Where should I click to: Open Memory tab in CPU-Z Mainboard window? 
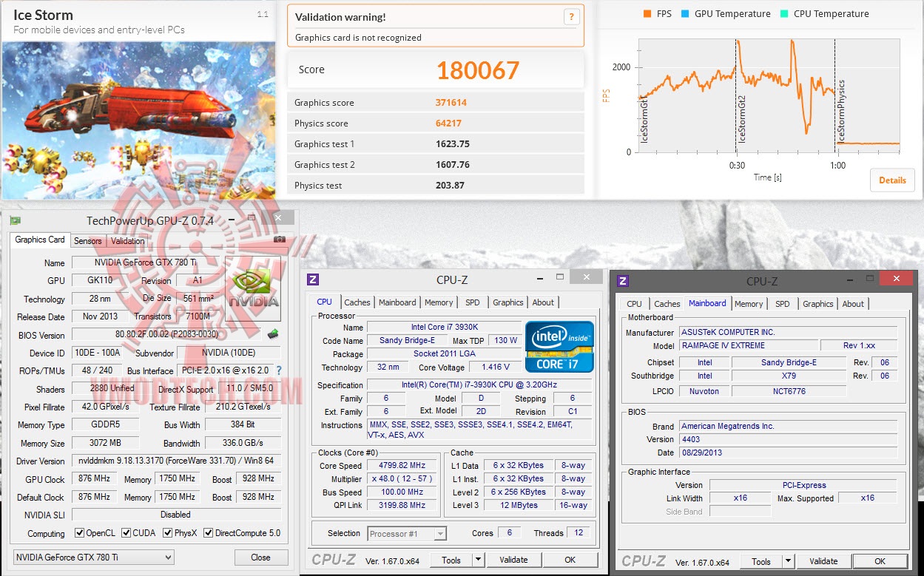tap(749, 304)
